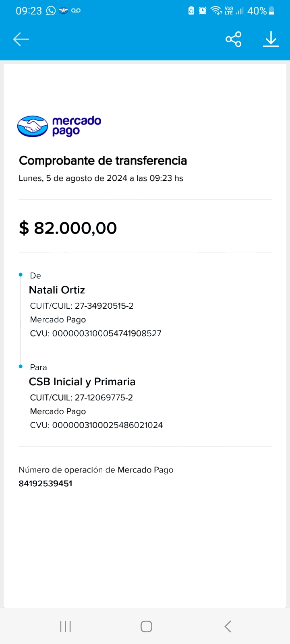This screenshot has width=290, height=644.
Task: Tap the alarm status icon
Action: pyautogui.click(x=203, y=11)
